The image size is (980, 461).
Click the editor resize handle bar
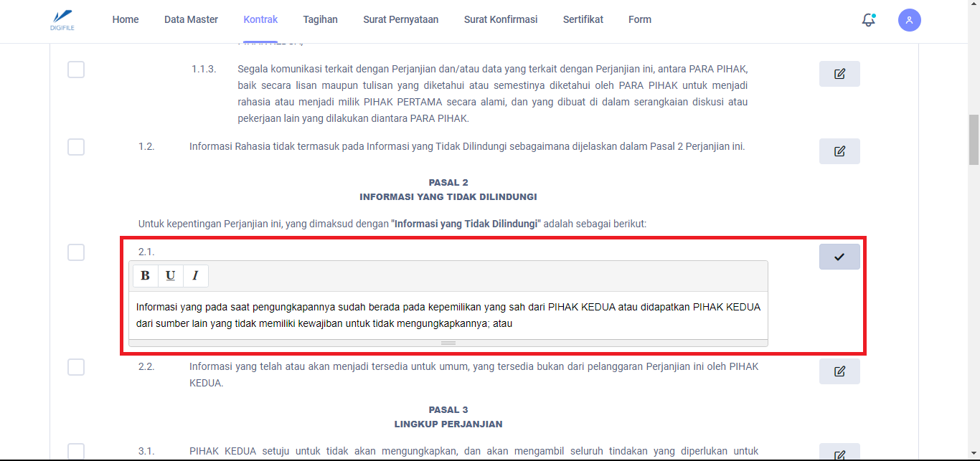click(x=448, y=343)
